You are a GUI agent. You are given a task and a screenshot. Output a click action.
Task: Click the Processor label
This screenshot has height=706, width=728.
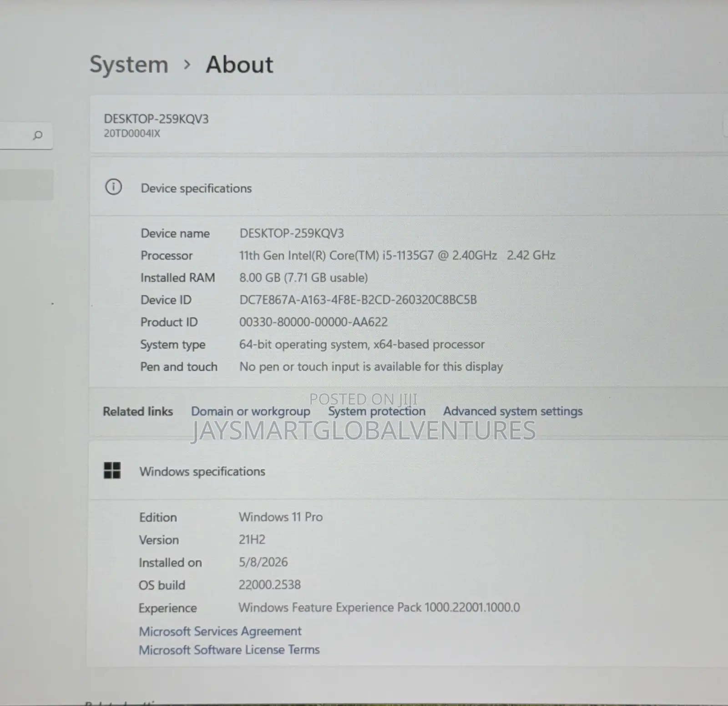click(167, 256)
